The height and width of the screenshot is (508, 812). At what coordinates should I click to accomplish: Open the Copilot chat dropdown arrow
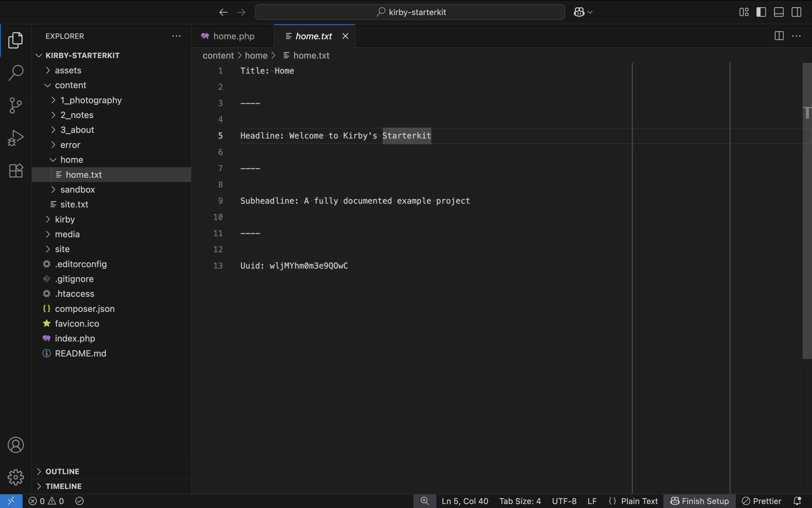(590, 12)
